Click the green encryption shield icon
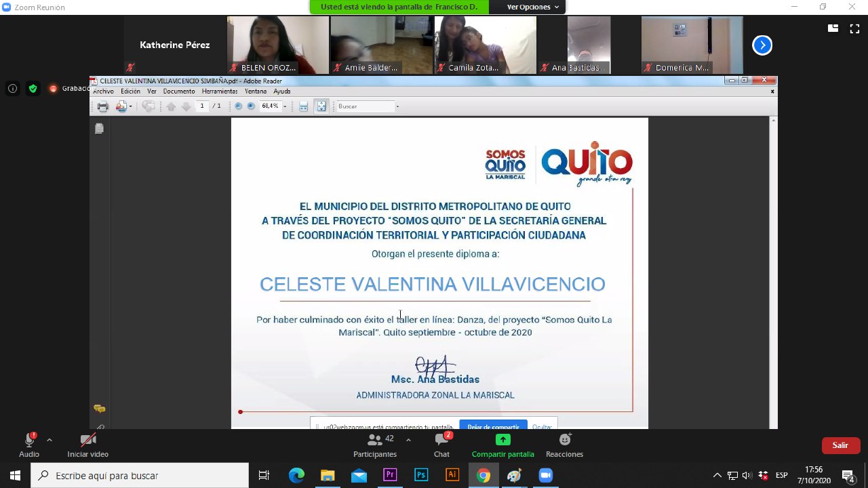The width and height of the screenshot is (868, 488). (33, 88)
